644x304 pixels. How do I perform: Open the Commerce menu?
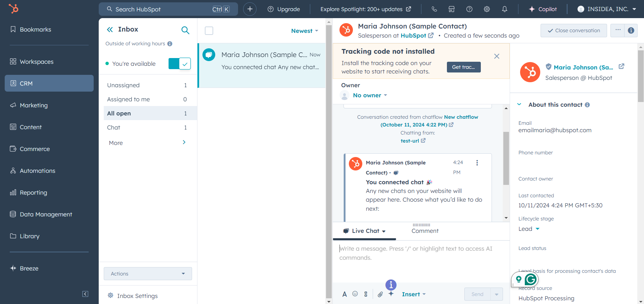49,149
